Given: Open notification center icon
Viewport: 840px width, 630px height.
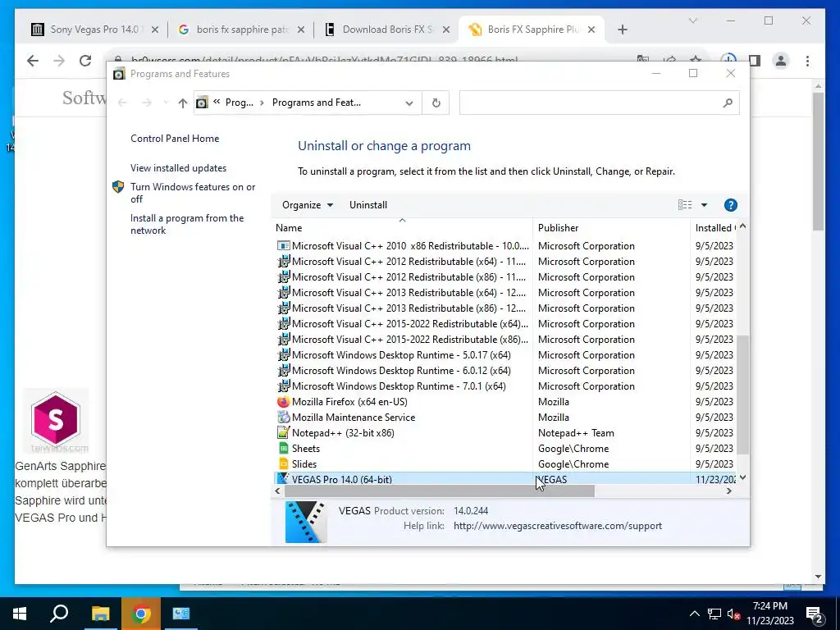Looking at the screenshot, I should 815,614.
